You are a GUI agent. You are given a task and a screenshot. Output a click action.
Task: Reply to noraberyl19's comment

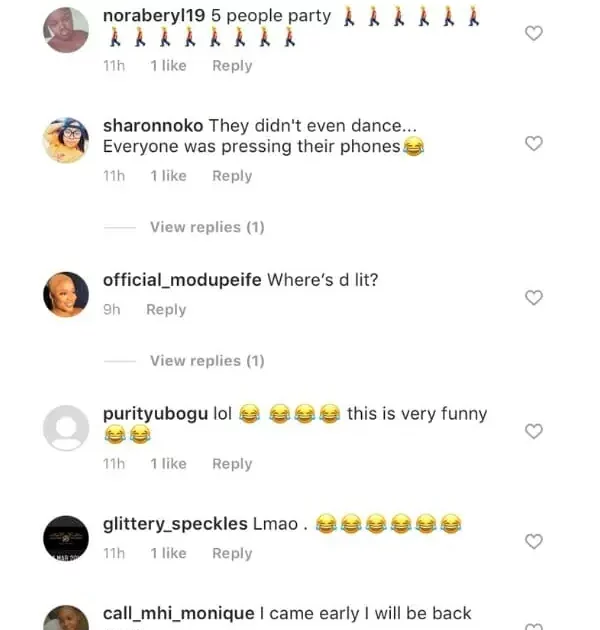coord(232,66)
